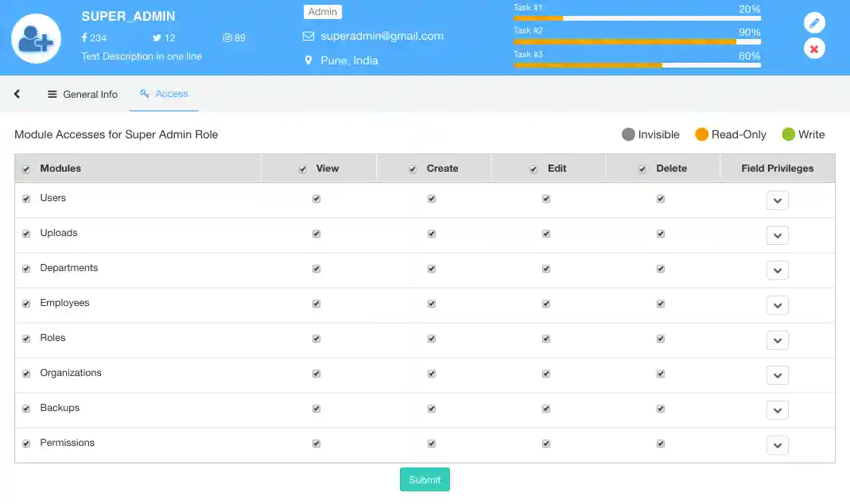Click the pencil edit icon in header
The width and height of the screenshot is (850, 504).
coord(813,22)
